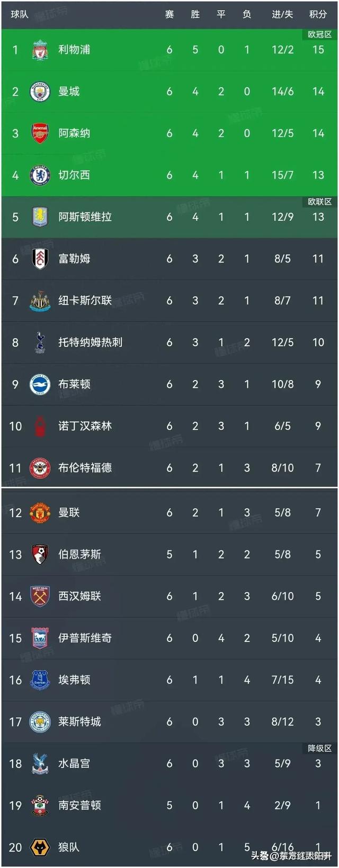Click the 进/失 goals column header
Image resolution: width=339 pixels, height=868 pixels.
point(282,14)
